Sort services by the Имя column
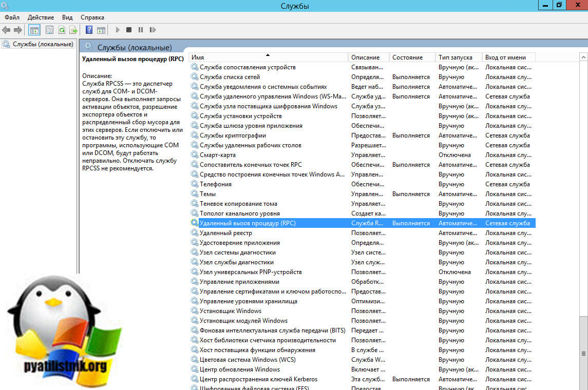Screen dimensions: 588x390 pos(267,57)
